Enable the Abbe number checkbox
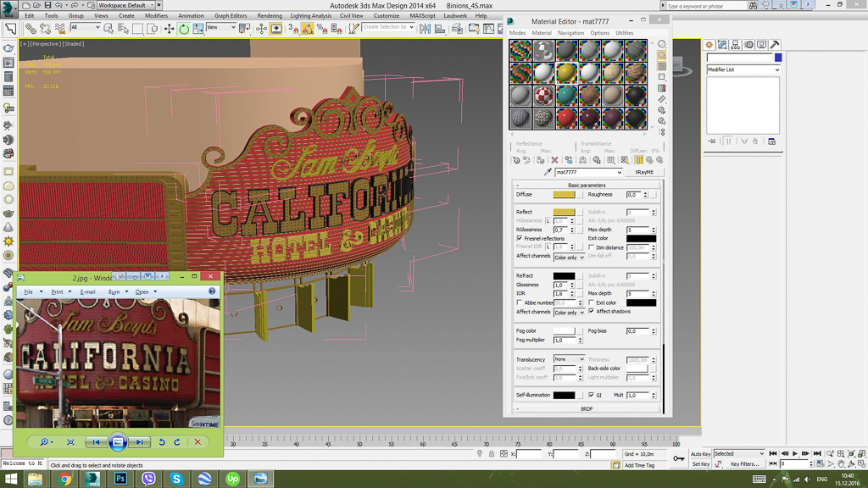Screen dimensions: 868x488 (520, 302)
